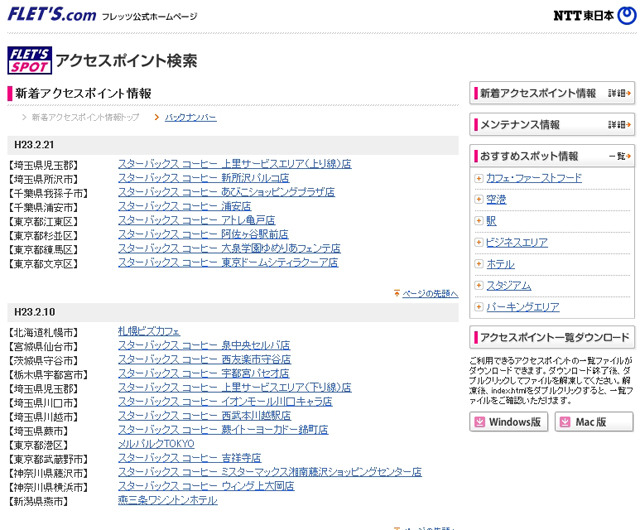The width and height of the screenshot is (640, 530).
Task: Open 駅 category link
Action: [x=491, y=221]
